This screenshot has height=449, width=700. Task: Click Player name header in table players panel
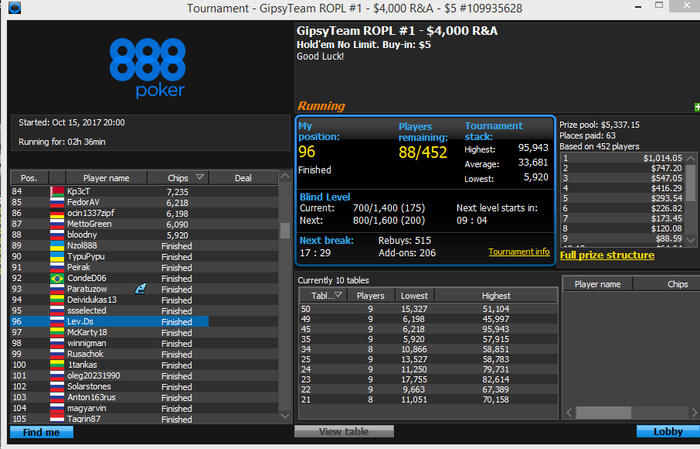tap(597, 284)
